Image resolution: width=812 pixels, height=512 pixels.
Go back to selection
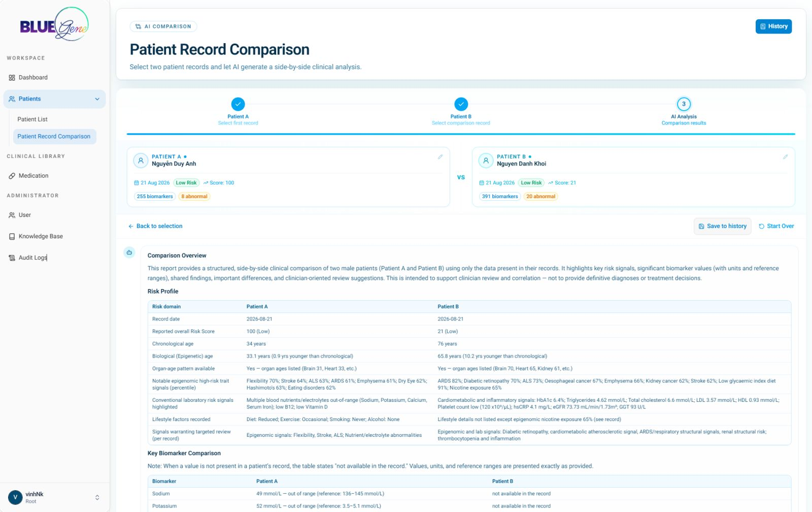tap(155, 227)
